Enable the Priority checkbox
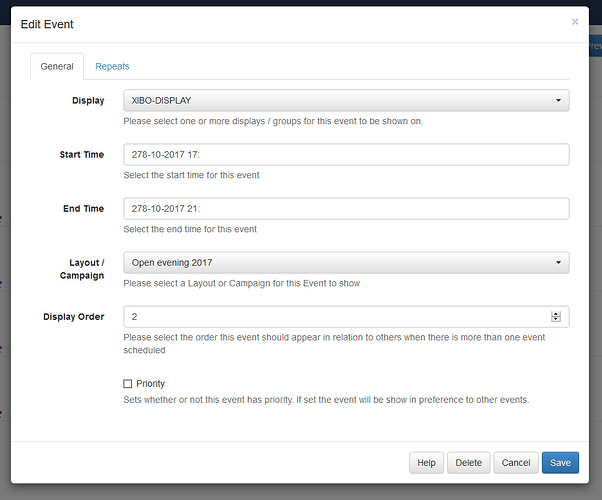 [127, 384]
